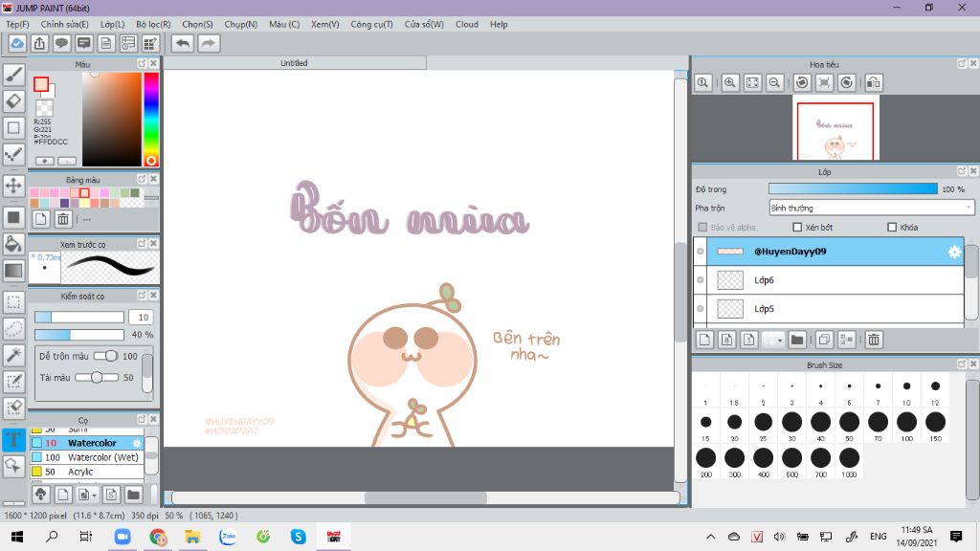The width and height of the screenshot is (980, 551).
Task: Adjust the Tải màu slider
Action: 97,377
